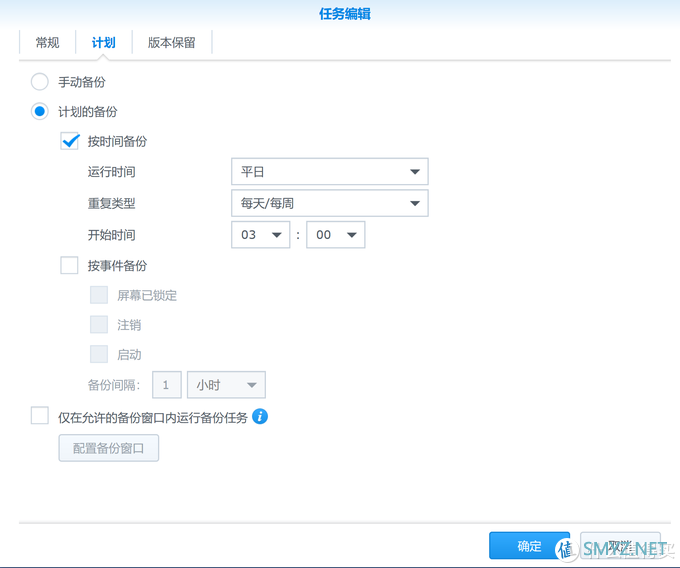Uncheck the 按时间备份 checkbox
The height and width of the screenshot is (568, 680).
pos(69,141)
